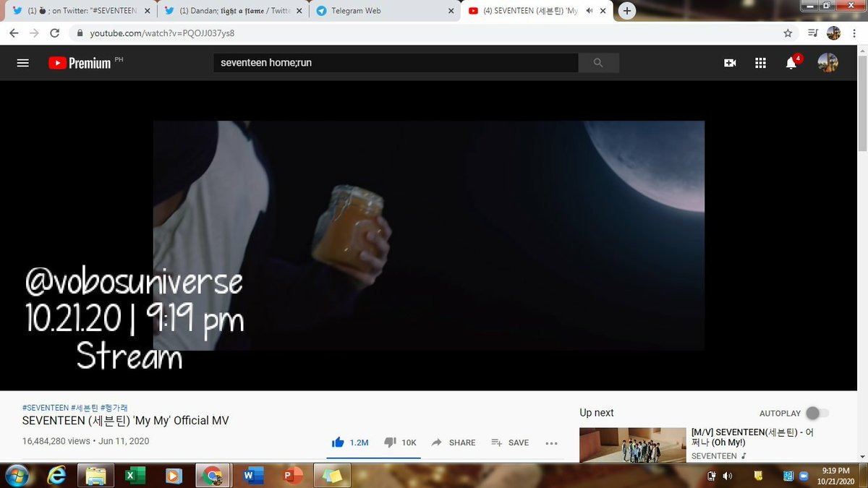Screen dimensions: 868x488
Task: Open the YouTube account avatar menu
Action: pos(827,63)
